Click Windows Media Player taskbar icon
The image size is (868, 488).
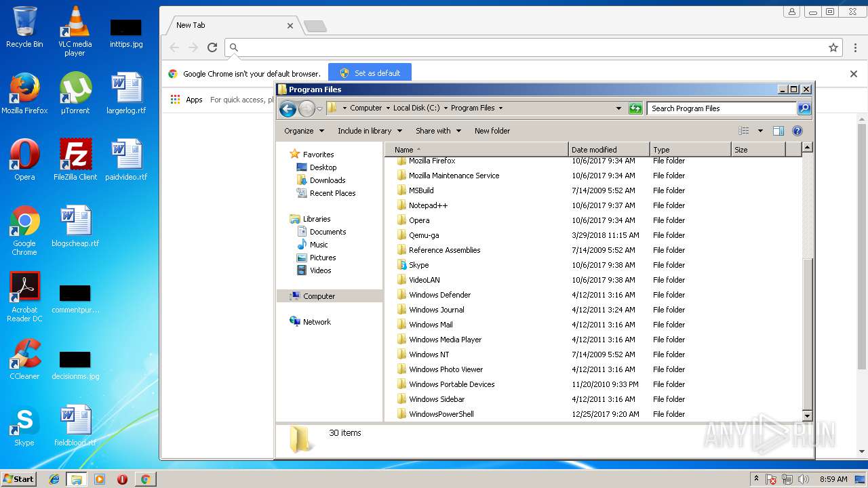tap(100, 479)
